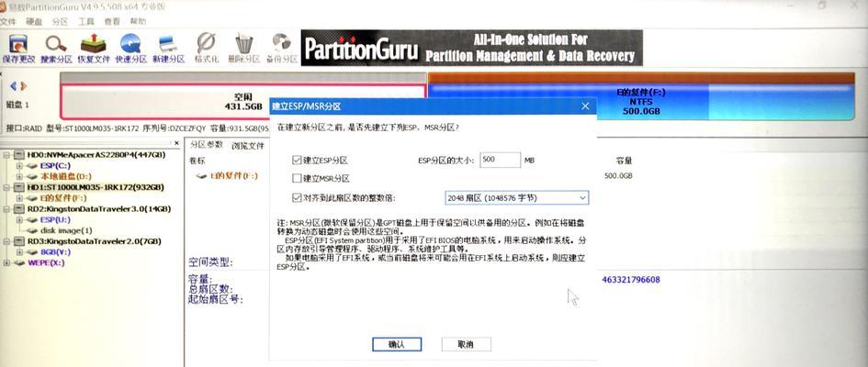Select 8GB(V:) in the disk tree
This screenshot has width=868, height=367.
point(55,252)
